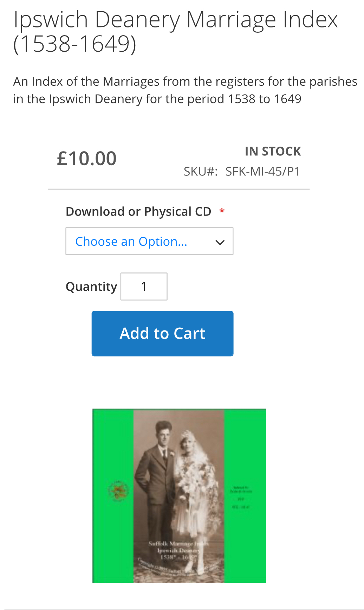Click the red required asterisk
This screenshot has height=610, width=364.
(222, 212)
